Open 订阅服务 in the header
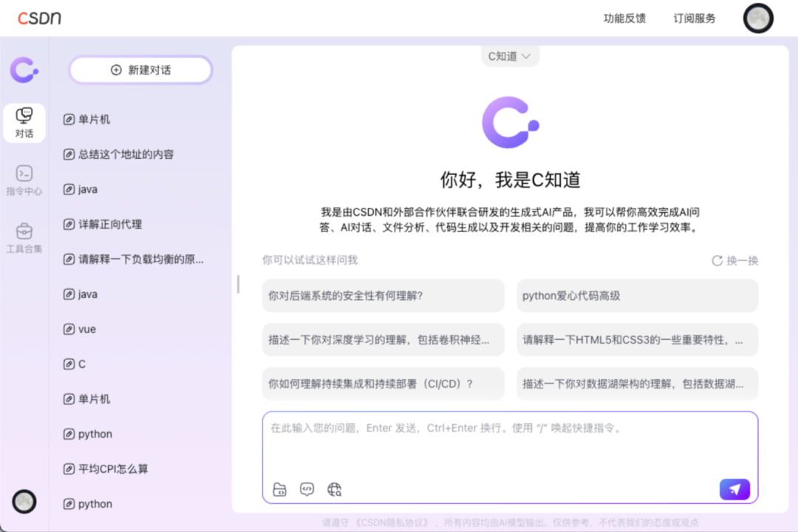This screenshot has width=798, height=532. pos(694,18)
